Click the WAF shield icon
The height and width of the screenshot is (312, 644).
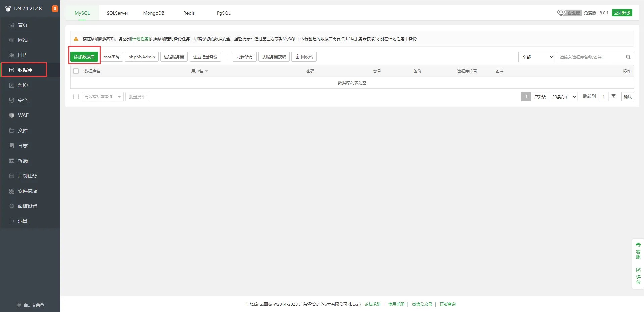click(12, 115)
